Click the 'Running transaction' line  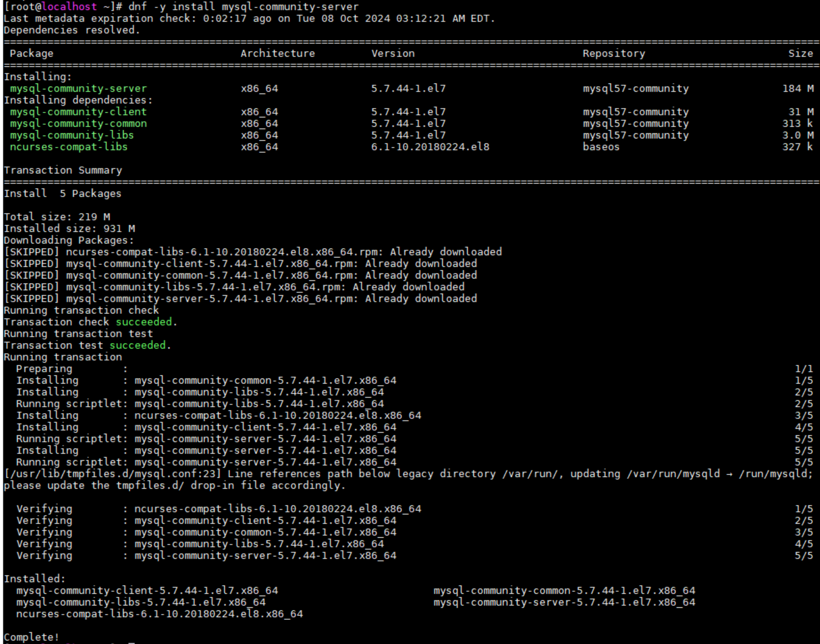63,357
